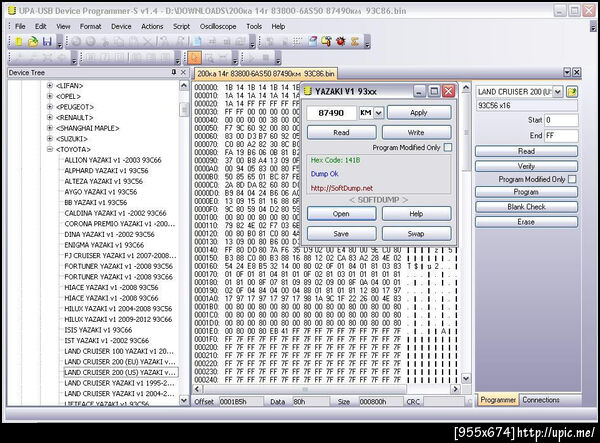Click the Device Tree vertical scrollbar thumb
This screenshot has width=600, height=443.
(184, 110)
